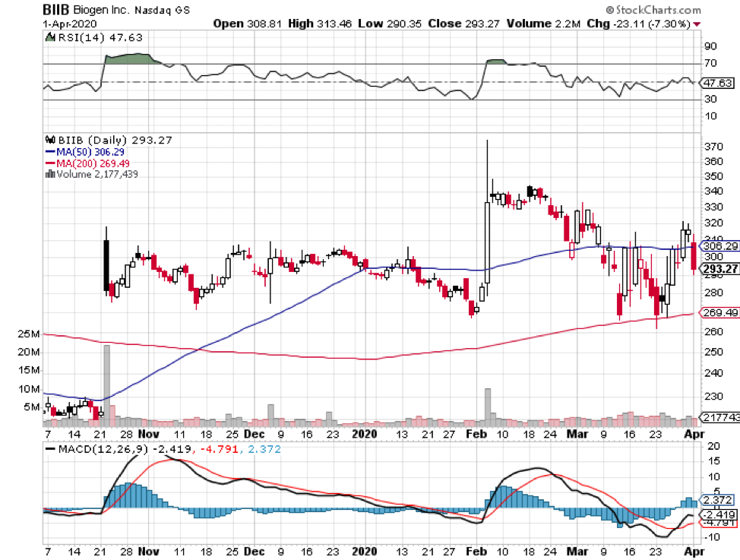Click the 1-Apr-2020 date text
Image resolution: width=740 pixels, height=560 pixels.
point(69,24)
